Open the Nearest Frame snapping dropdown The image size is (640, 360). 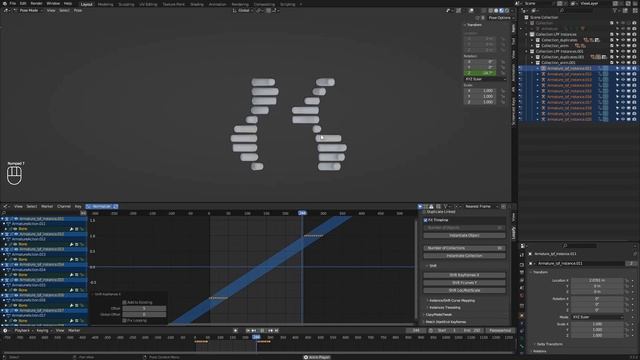tap(480, 207)
